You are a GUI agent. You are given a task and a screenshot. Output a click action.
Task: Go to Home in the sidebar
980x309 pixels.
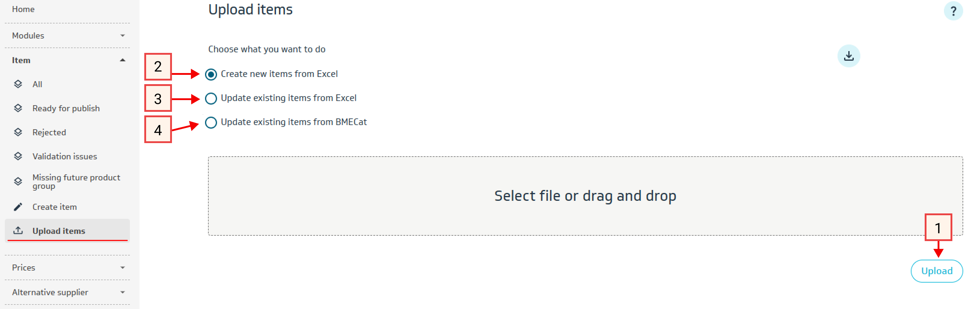(23, 9)
